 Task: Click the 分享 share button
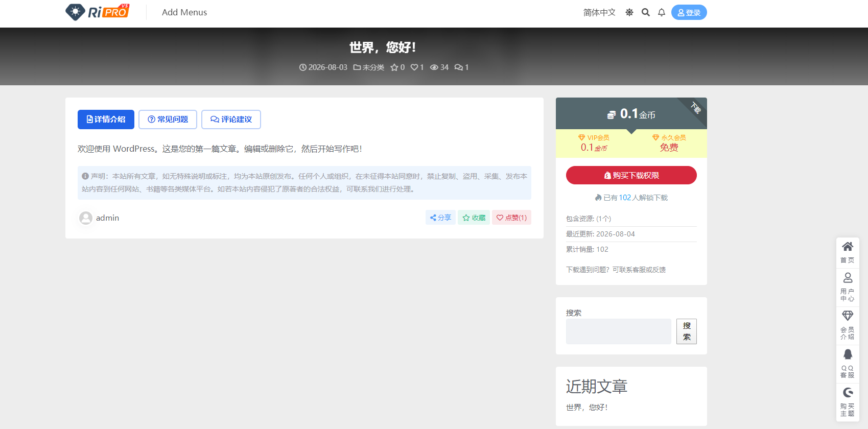(440, 218)
